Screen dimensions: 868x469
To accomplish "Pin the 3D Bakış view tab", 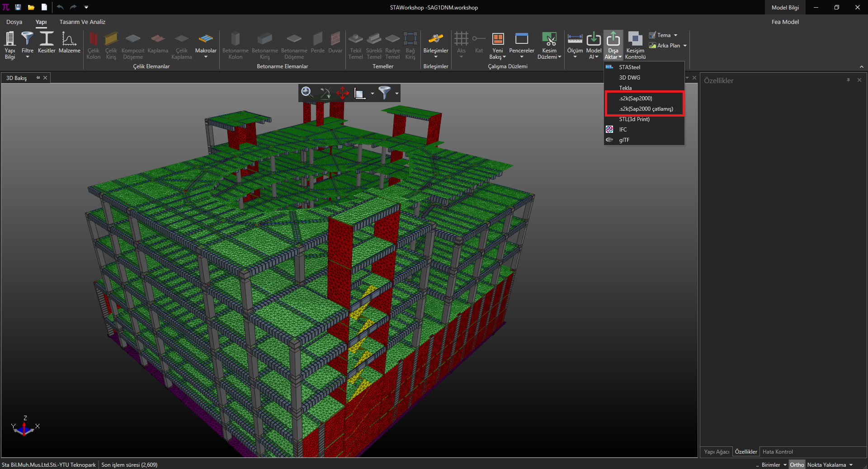I will [38, 78].
